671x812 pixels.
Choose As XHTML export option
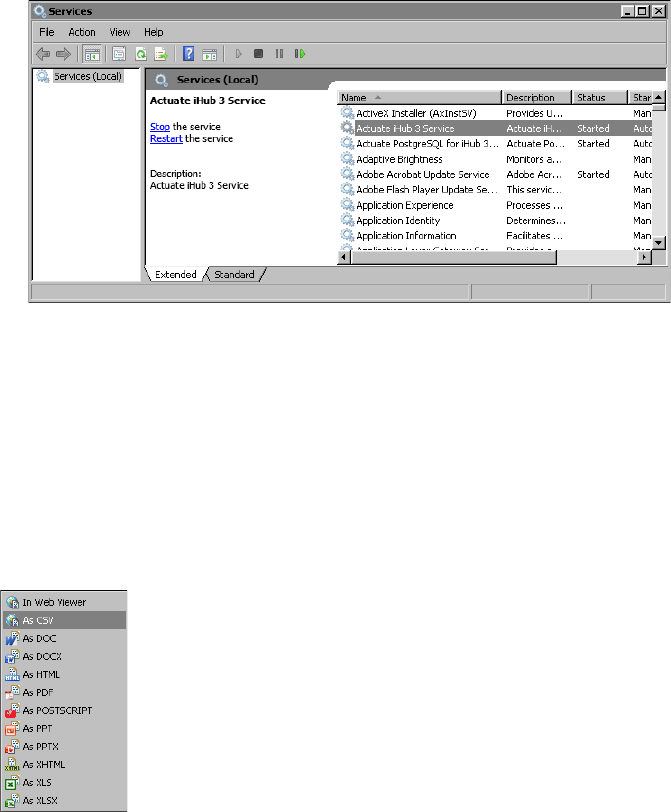coord(65,764)
